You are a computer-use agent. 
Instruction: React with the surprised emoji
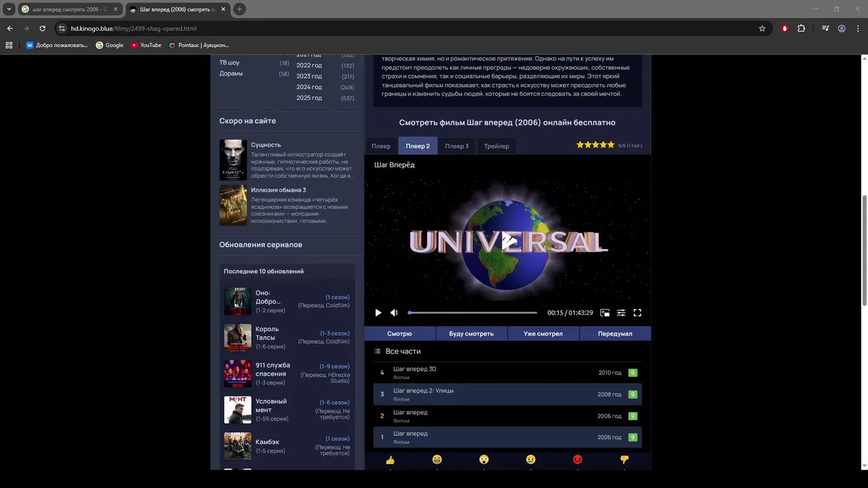click(x=484, y=460)
